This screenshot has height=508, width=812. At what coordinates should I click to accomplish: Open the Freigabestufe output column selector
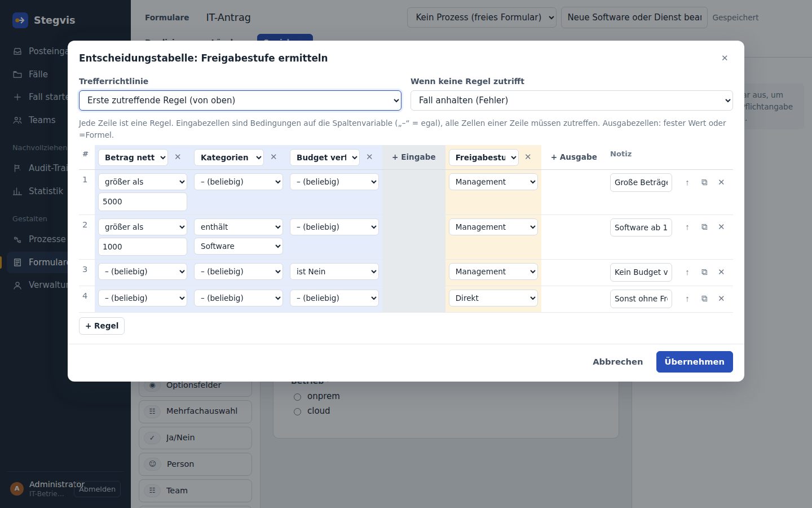pyautogui.click(x=484, y=157)
